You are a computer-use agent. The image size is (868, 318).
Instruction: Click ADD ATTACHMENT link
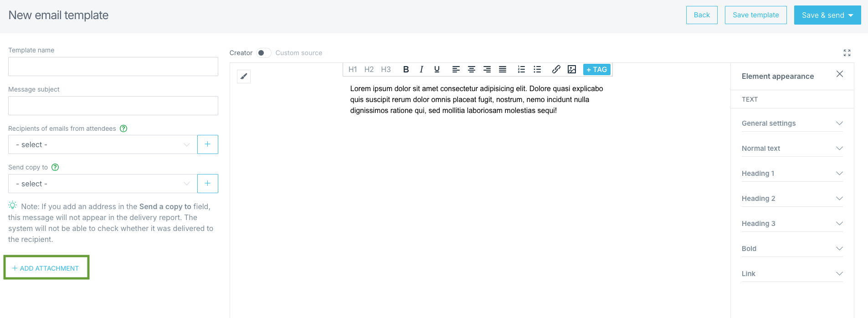click(x=46, y=268)
